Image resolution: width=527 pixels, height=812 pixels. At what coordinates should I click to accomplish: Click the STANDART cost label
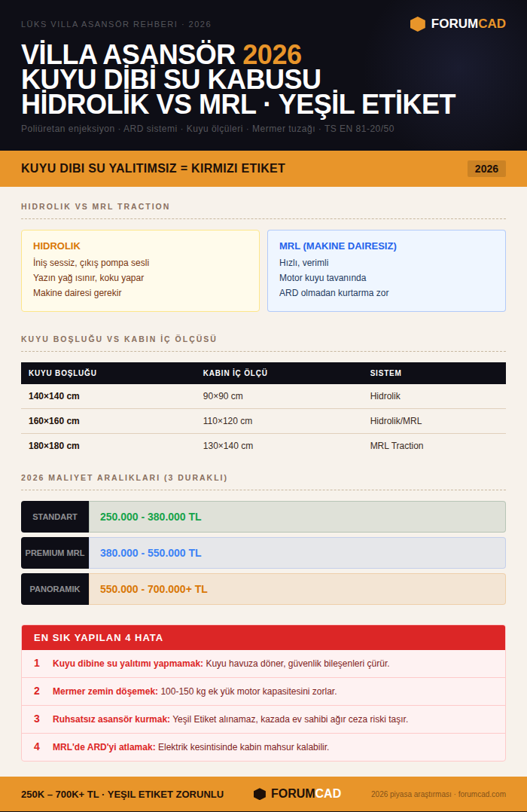tap(55, 517)
